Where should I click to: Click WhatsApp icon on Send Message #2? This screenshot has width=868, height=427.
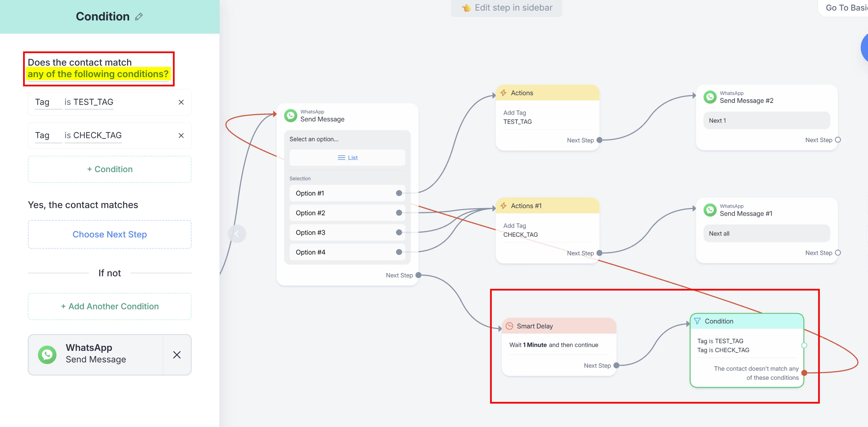[710, 97]
